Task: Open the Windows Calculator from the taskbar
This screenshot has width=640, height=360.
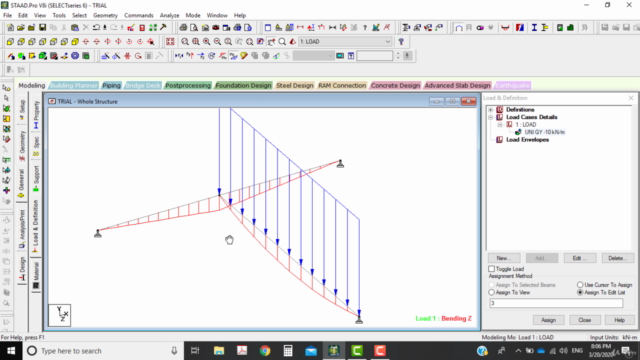Action: pyautogui.click(x=288, y=351)
